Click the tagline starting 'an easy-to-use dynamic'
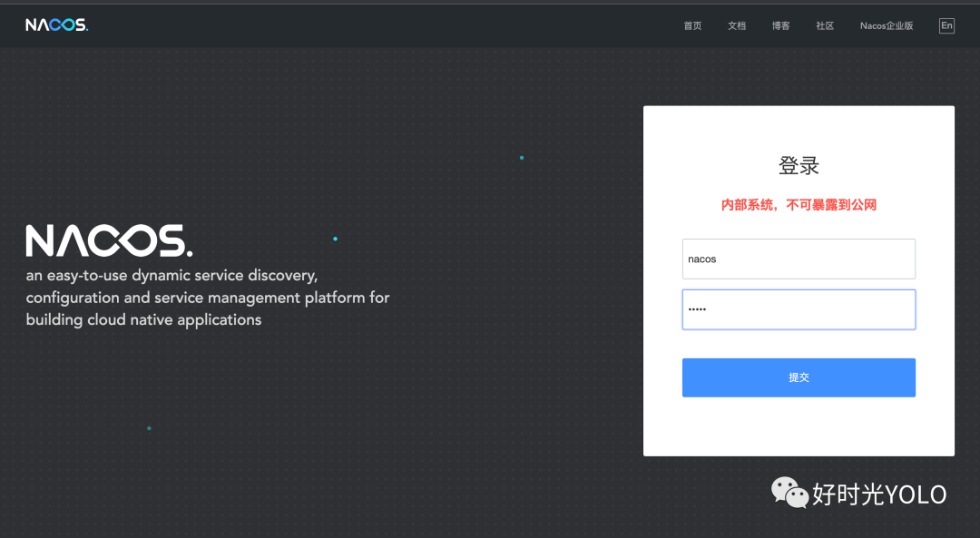The height and width of the screenshot is (538, 980). (x=208, y=298)
